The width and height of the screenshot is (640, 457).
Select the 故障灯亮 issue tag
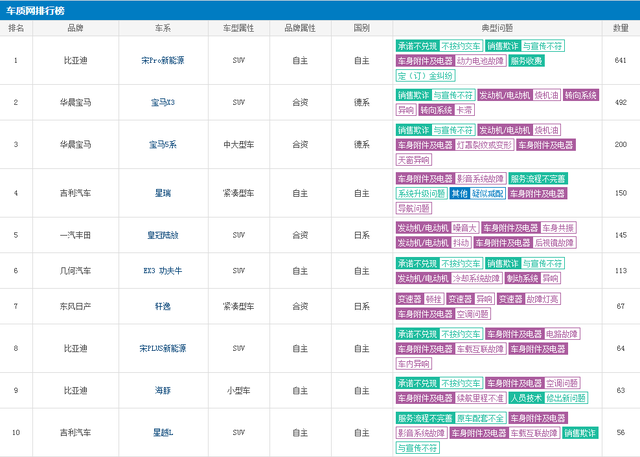(x=542, y=299)
